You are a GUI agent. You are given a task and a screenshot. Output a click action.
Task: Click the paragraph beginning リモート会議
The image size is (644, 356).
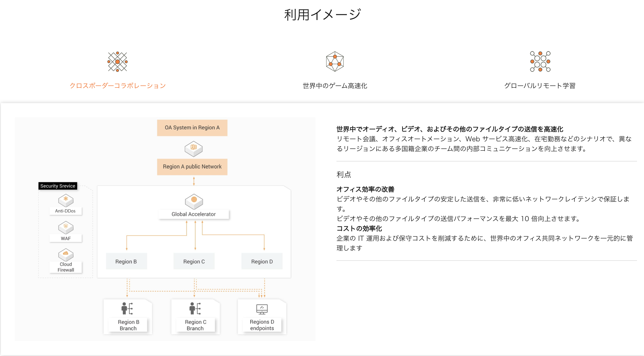[484, 144]
